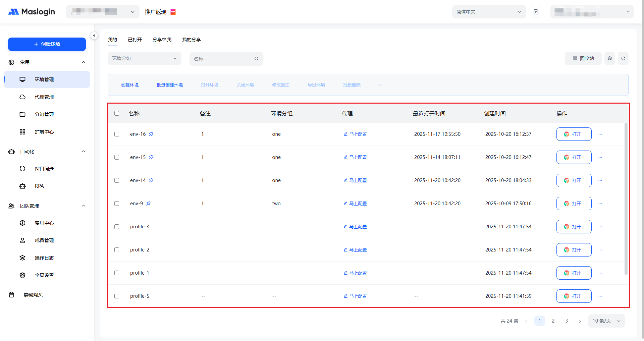This screenshot has width=644, height=341.
Task: Open the 环境分组 dropdown filter
Action: pyautogui.click(x=144, y=58)
